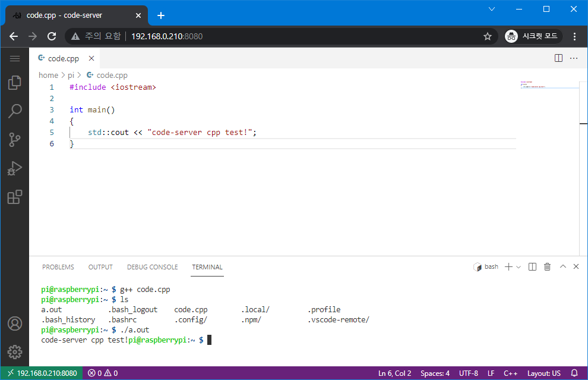The height and width of the screenshot is (380, 588).
Task: Click the browser forward arrow
Action: 33,36
